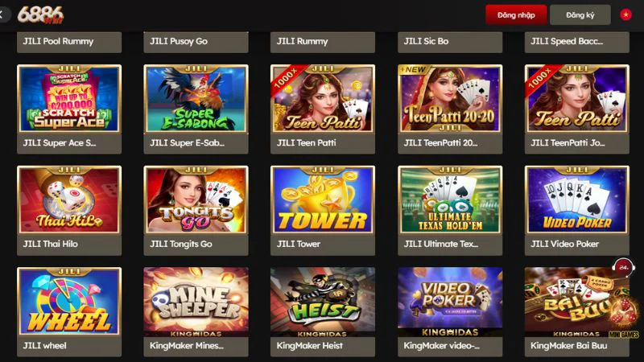Select the Vietnam flag language icon
This screenshot has width=644, height=362.
[x=625, y=15]
